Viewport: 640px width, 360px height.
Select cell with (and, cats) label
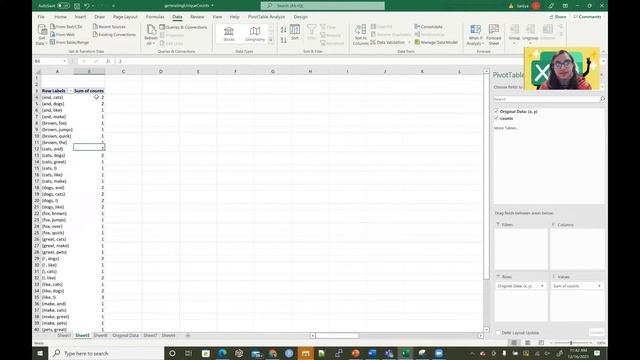pyautogui.click(x=57, y=97)
